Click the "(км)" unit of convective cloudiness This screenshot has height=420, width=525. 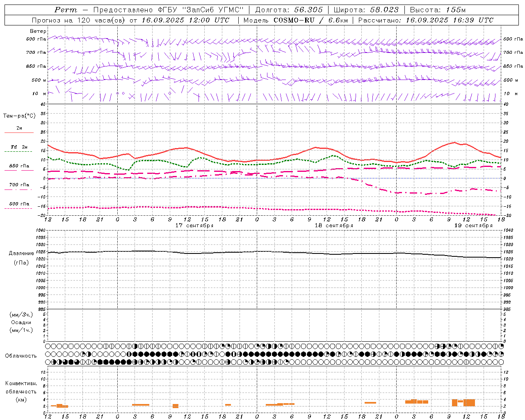(x=21, y=399)
